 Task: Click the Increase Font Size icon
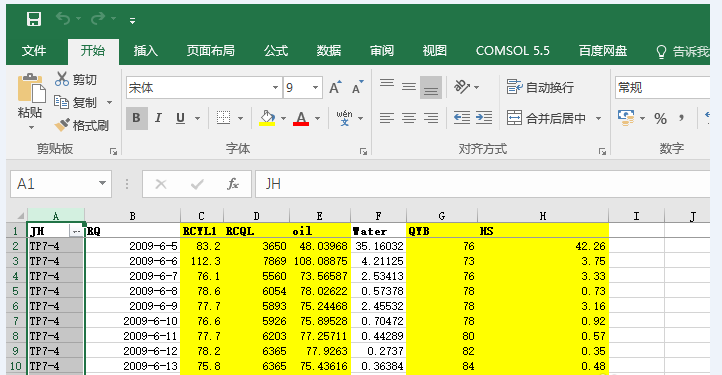point(335,87)
